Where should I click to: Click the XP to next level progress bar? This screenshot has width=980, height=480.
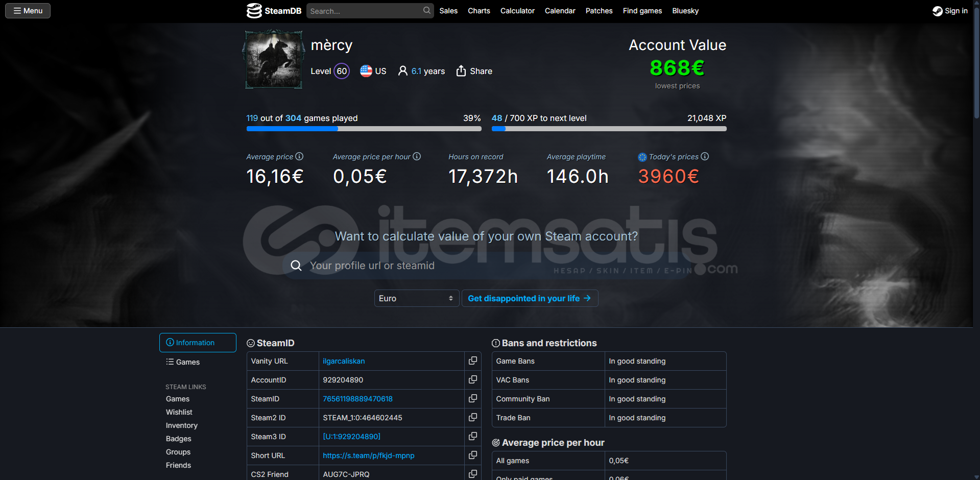[x=609, y=129]
